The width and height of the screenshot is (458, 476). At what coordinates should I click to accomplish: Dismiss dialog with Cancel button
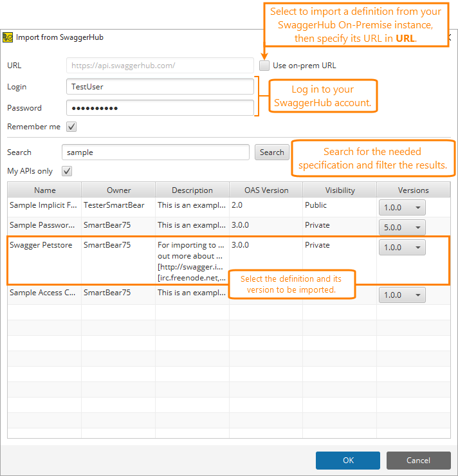pos(418,460)
